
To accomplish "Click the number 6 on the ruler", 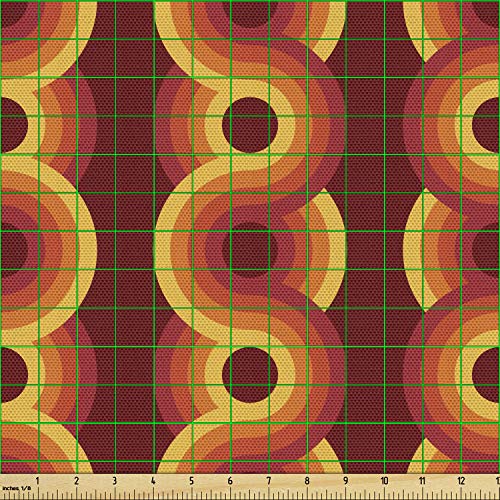I will tap(230, 481).
